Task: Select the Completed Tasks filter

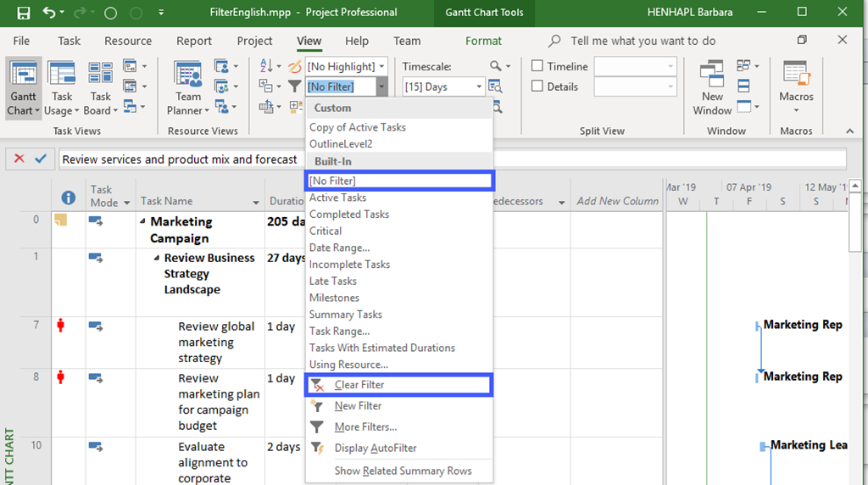Action: click(399, 215)
